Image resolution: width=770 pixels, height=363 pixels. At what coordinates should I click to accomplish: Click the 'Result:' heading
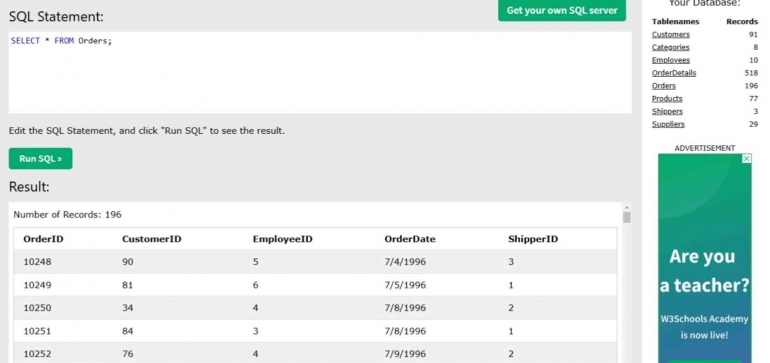pyautogui.click(x=29, y=187)
